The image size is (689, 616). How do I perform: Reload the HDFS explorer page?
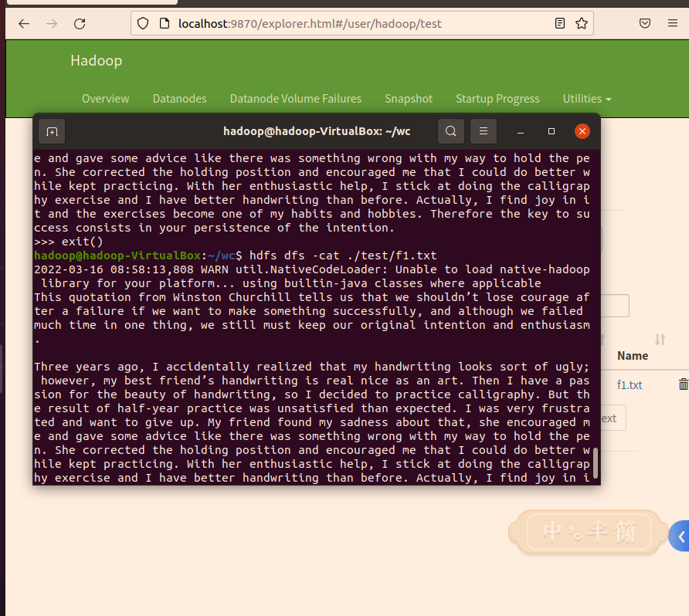click(80, 23)
